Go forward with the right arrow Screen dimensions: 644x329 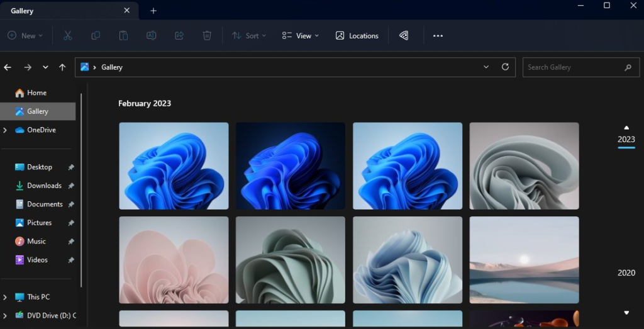click(x=28, y=67)
